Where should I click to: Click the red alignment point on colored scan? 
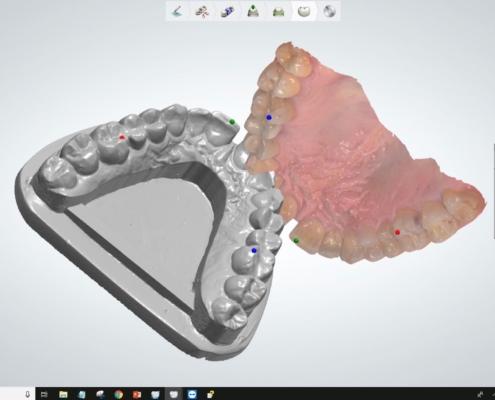click(x=397, y=232)
